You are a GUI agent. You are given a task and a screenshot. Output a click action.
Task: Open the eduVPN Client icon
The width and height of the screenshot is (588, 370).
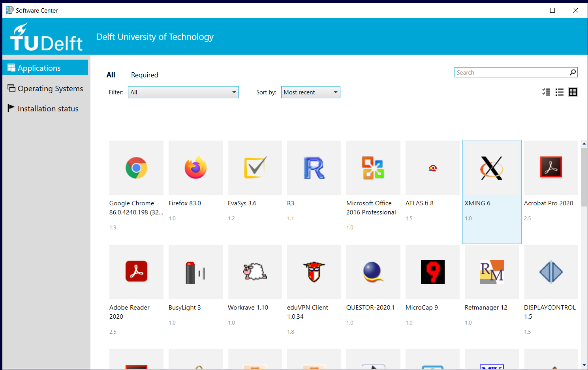click(314, 272)
